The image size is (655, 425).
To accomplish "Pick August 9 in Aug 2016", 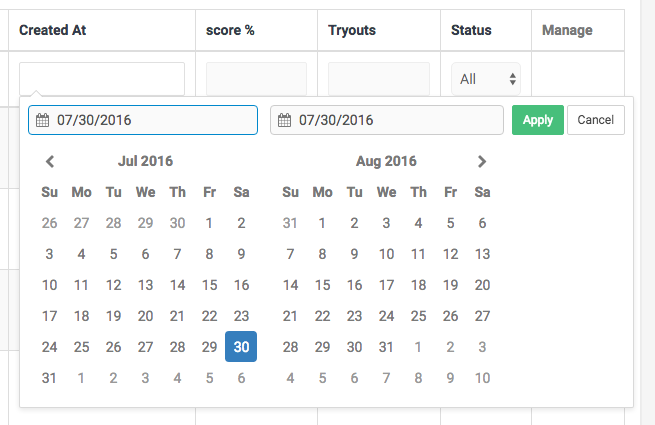I will pyautogui.click(x=354, y=254).
